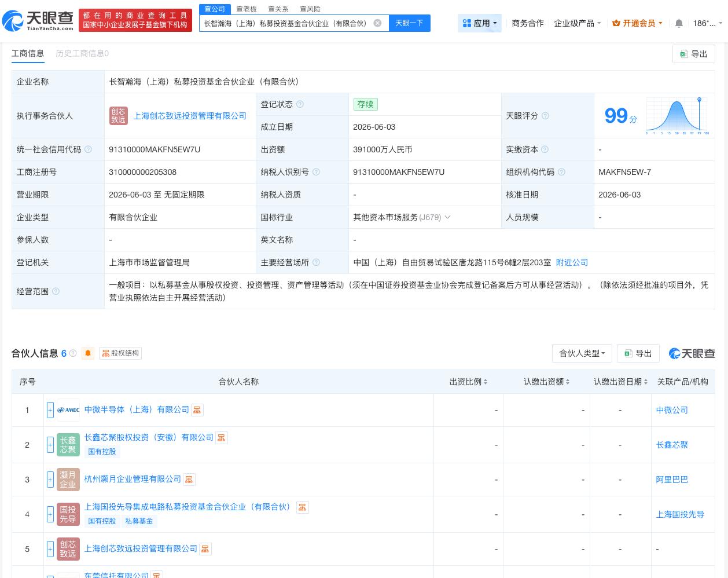Click the 国家中小企业发展子基金 red banner
The image size is (728, 578).
tap(135, 21)
